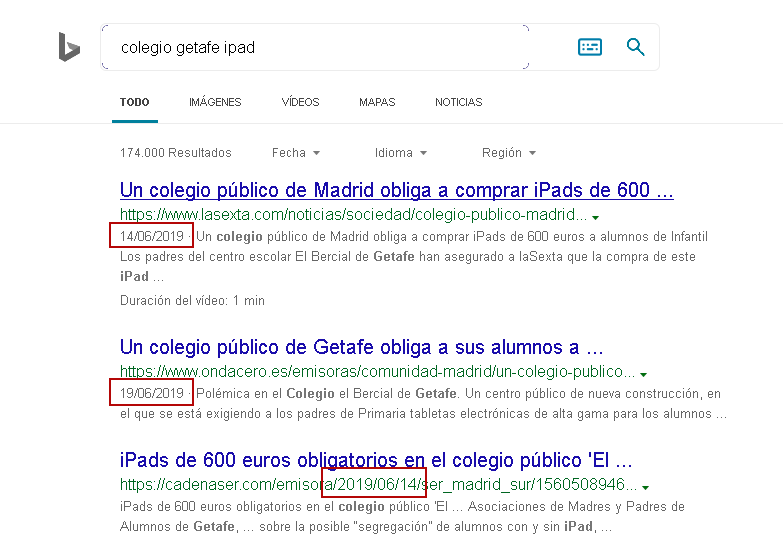This screenshot has height=553, width=783.
Task: Click the Bing logo icon
Action: (x=69, y=47)
